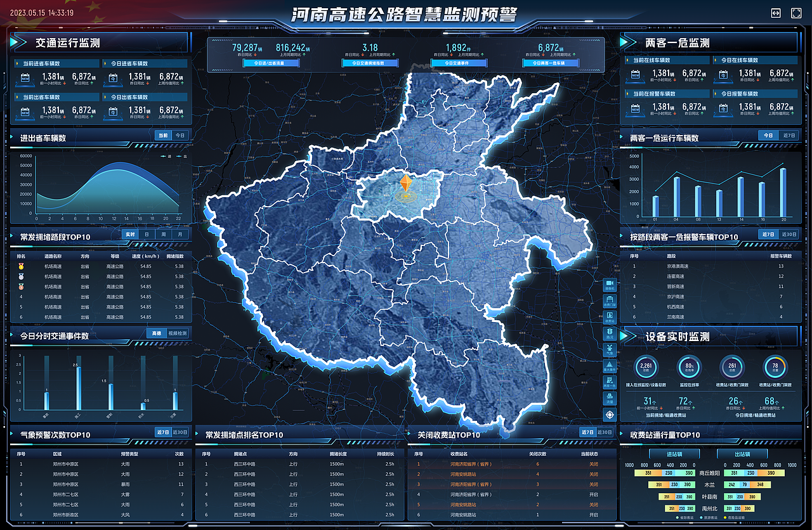Toggle 常发拥堵路段TOP10 to 周 mode
This screenshot has width=812, height=530.
coord(163,234)
